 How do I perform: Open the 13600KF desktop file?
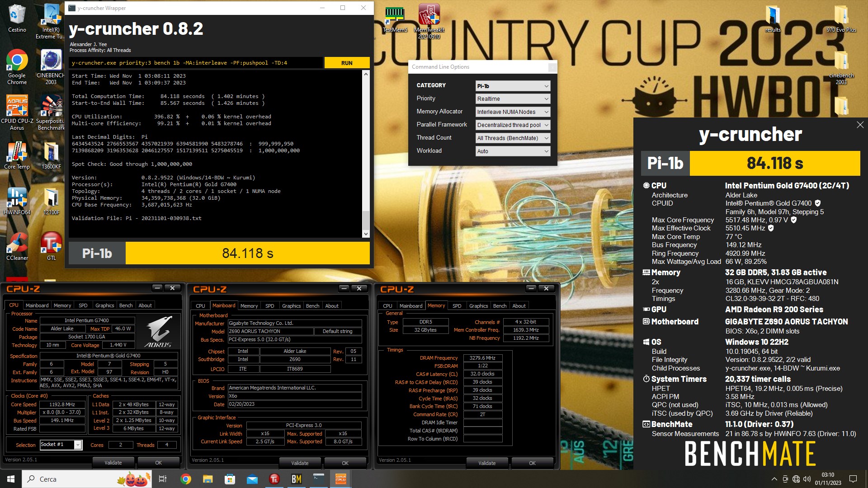point(51,155)
